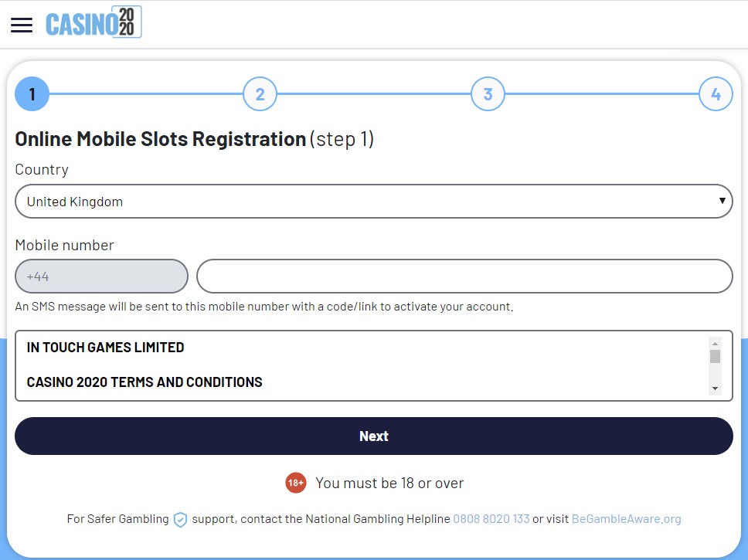Viewport: 748px width, 560px height.
Task: Click the Casino 2020 logo
Action: [x=93, y=22]
